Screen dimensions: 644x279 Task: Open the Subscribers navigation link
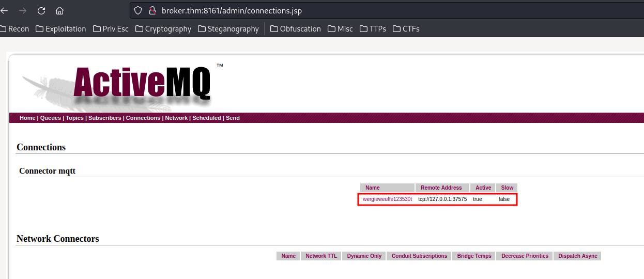coord(105,118)
